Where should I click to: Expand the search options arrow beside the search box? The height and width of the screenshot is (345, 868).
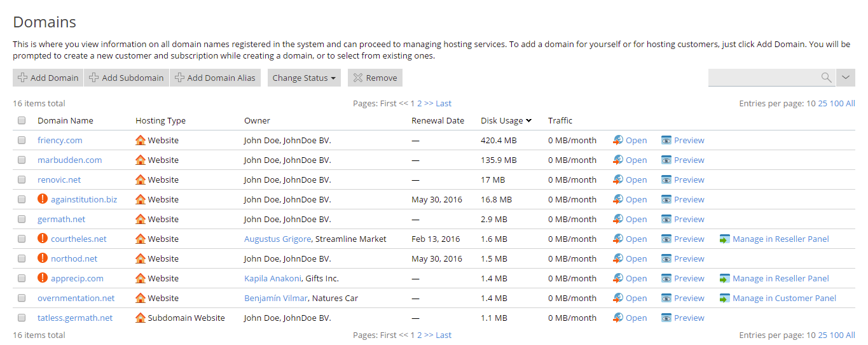[x=846, y=78]
